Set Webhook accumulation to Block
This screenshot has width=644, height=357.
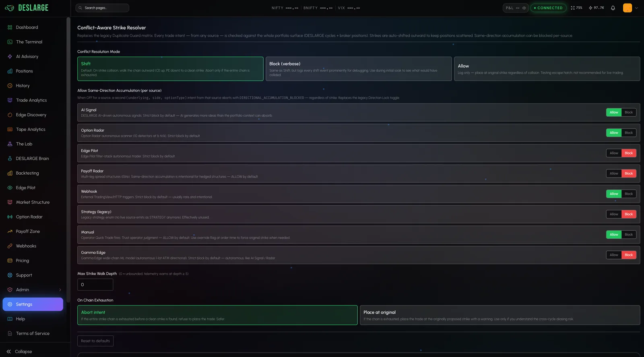629,194
